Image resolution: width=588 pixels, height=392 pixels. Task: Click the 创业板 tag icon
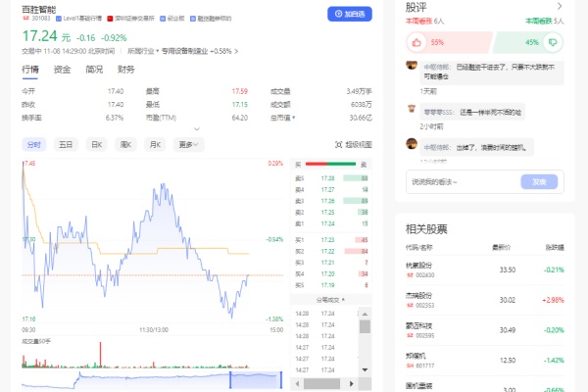pyautogui.click(x=163, y=19)
